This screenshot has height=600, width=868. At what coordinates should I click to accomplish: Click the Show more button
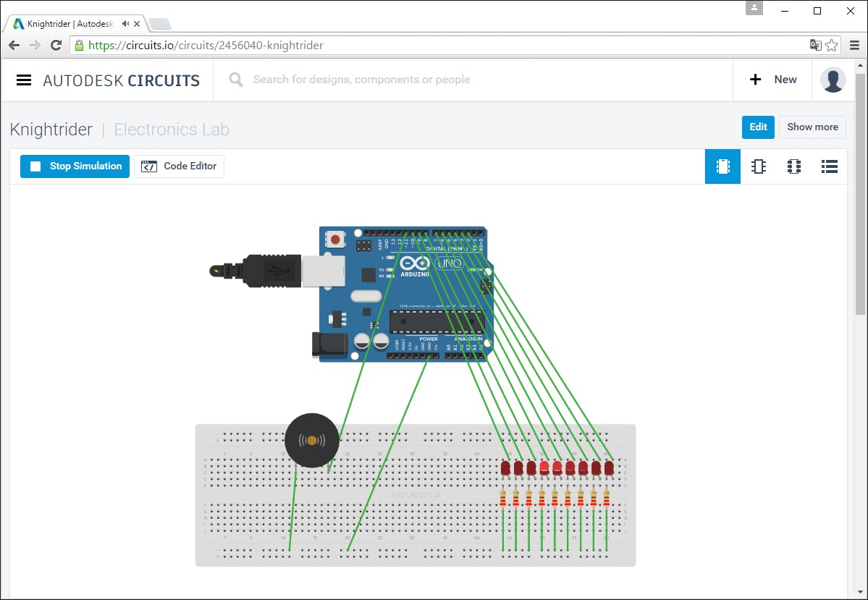(812, 127)
